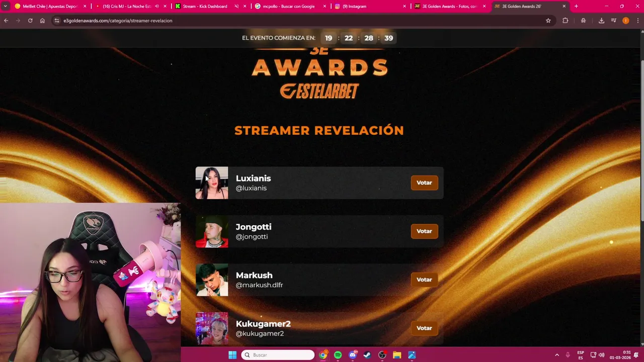644x362 pixels.
Task: Open Spotify from the taskbar
Action: click(338, 355)
